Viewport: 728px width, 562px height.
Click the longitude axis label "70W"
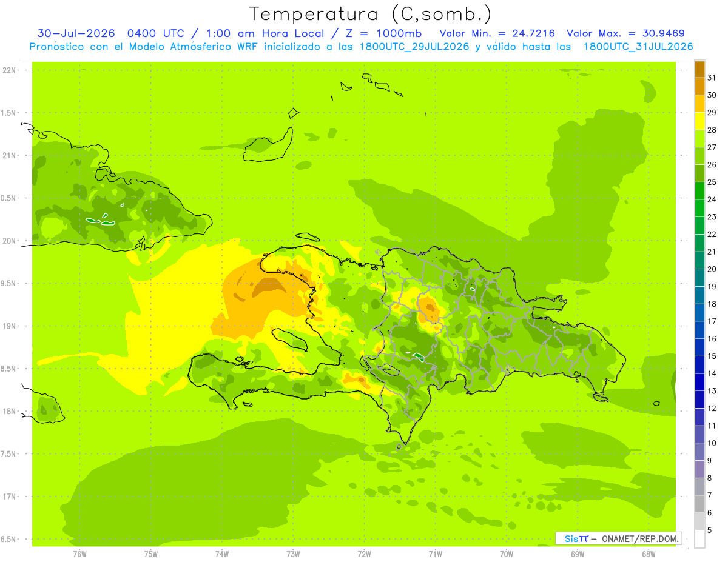[x=507, y=554]
